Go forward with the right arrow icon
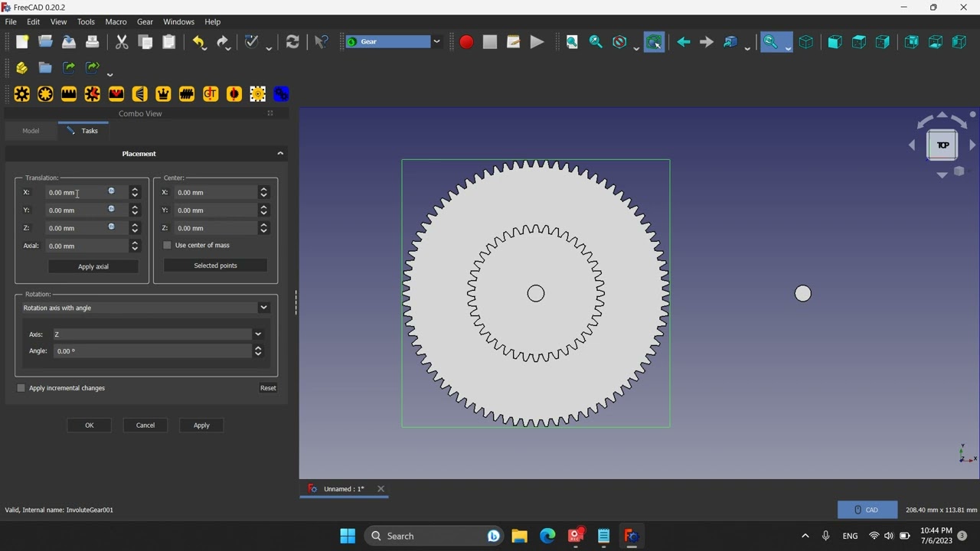Screen dimensions: 980x551 [x=707, y=42]
